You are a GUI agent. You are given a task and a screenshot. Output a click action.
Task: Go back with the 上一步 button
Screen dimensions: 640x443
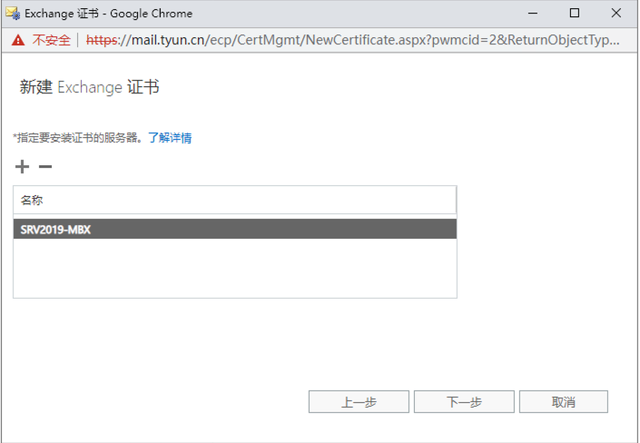[x=359, y=402]
